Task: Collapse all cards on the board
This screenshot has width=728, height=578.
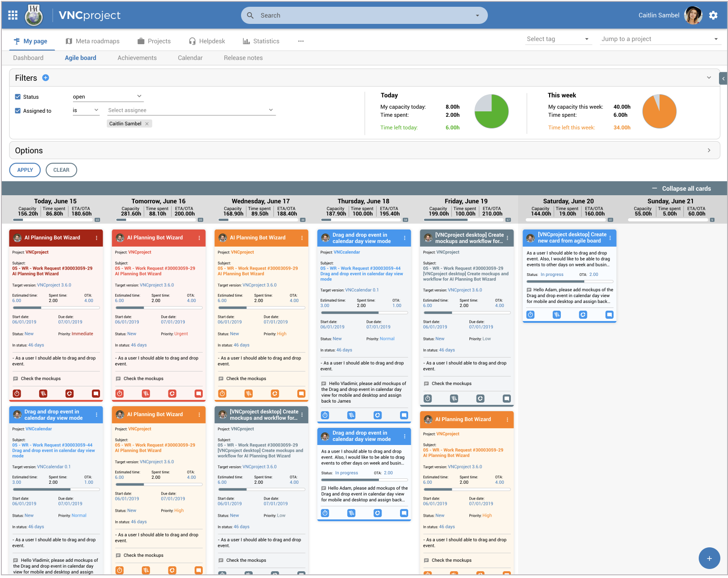Action: click(x=681, y=188)
